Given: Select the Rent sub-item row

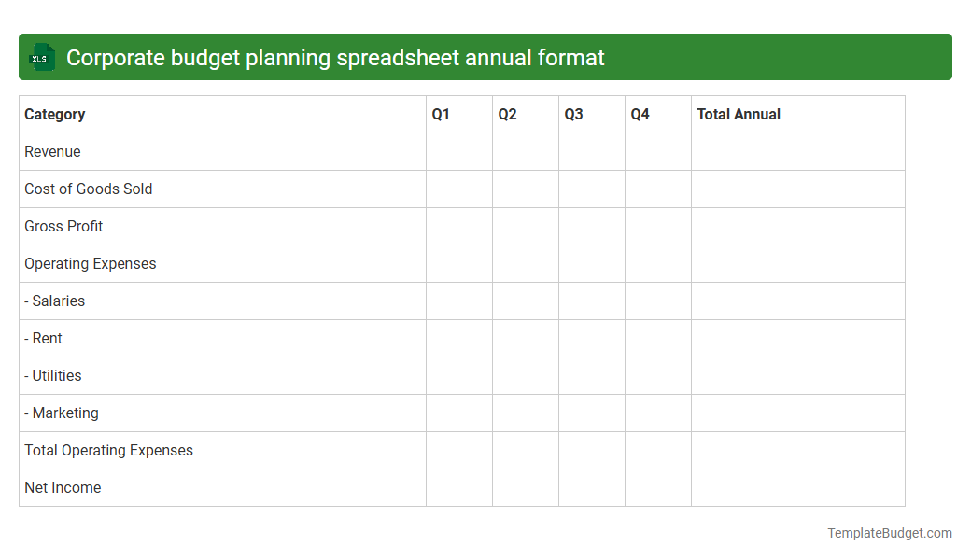Looking at the screenshot, I should point(43,338).
